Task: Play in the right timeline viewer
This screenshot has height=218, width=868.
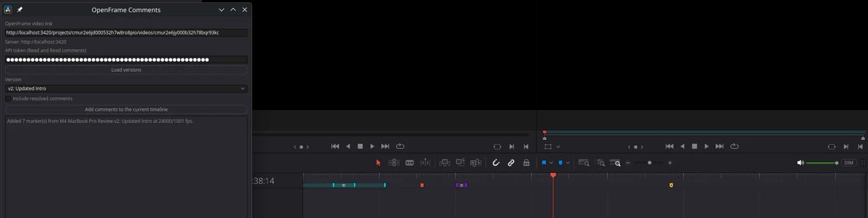Action: tap(706, 146)
